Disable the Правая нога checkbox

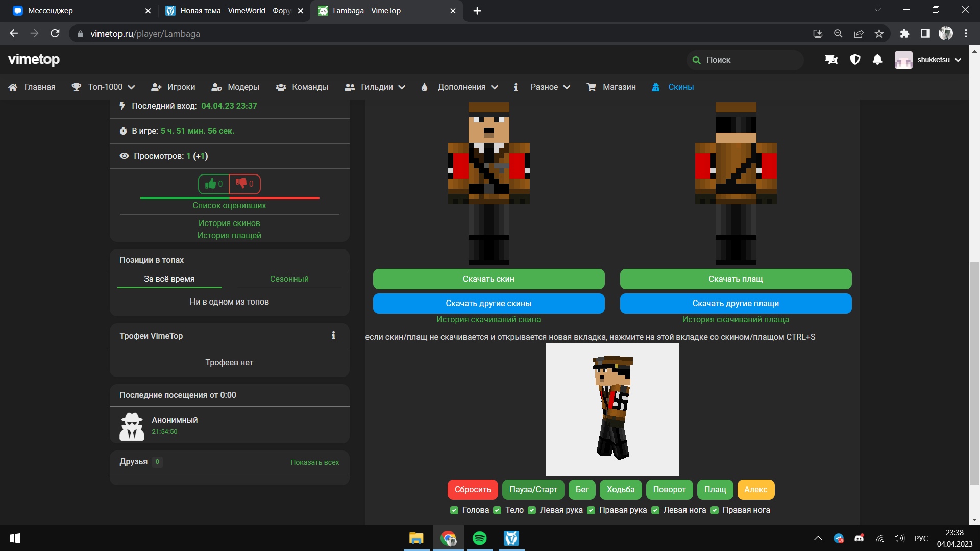[x=715, y=510]
